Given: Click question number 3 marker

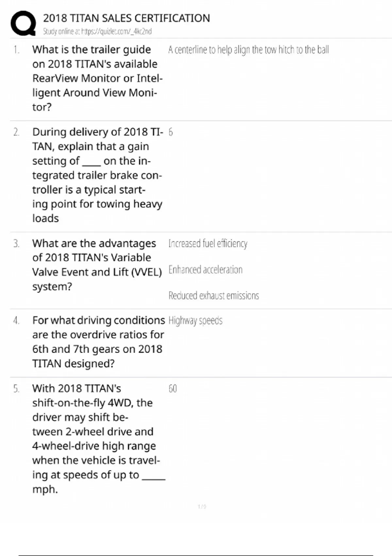Looking at the screenshot, I should pos(16,244).
